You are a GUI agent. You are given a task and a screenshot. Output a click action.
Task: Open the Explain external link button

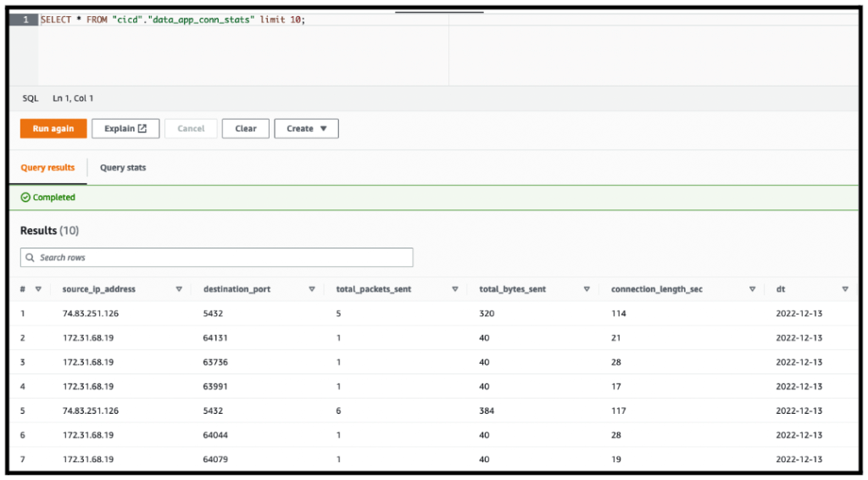pos(125,129)
